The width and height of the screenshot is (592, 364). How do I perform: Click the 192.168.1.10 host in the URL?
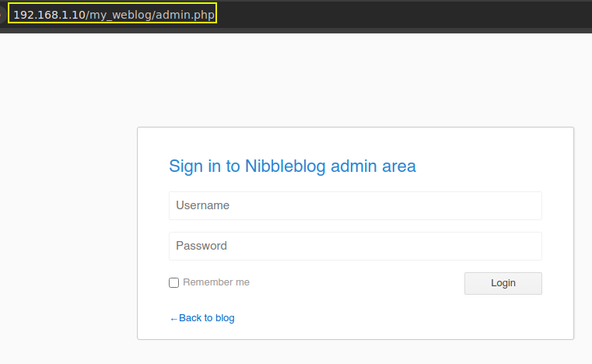click(48, 15)
